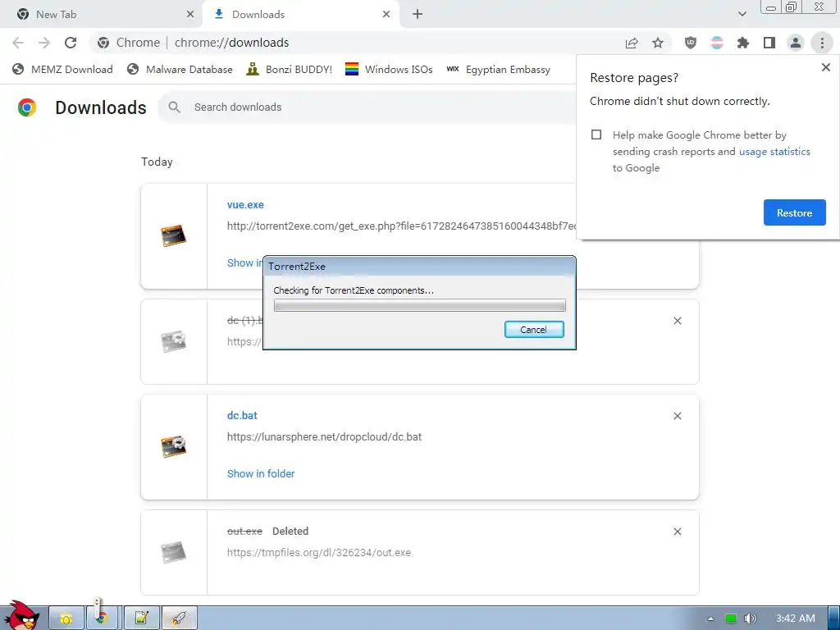
Task: Bookmark this page with the star icon
Action: pyautogui.click(x=658, y=43)
